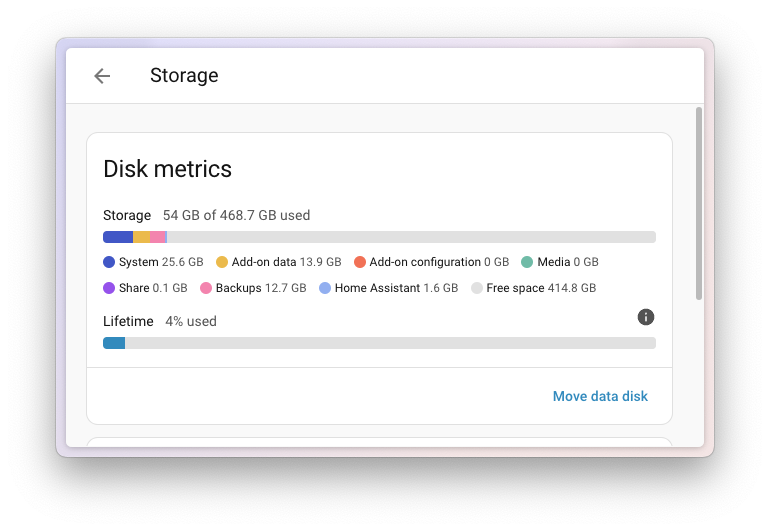Click the Storage page title

pos(184,76)
